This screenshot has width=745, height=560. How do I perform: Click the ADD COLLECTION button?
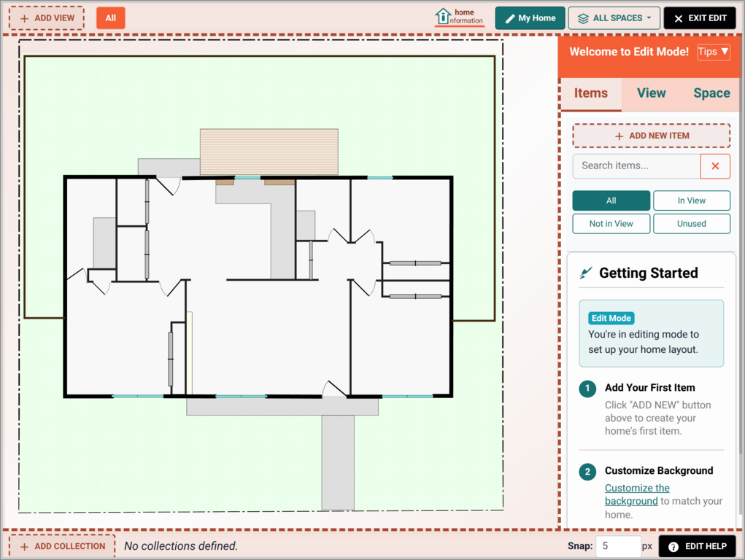62,546
